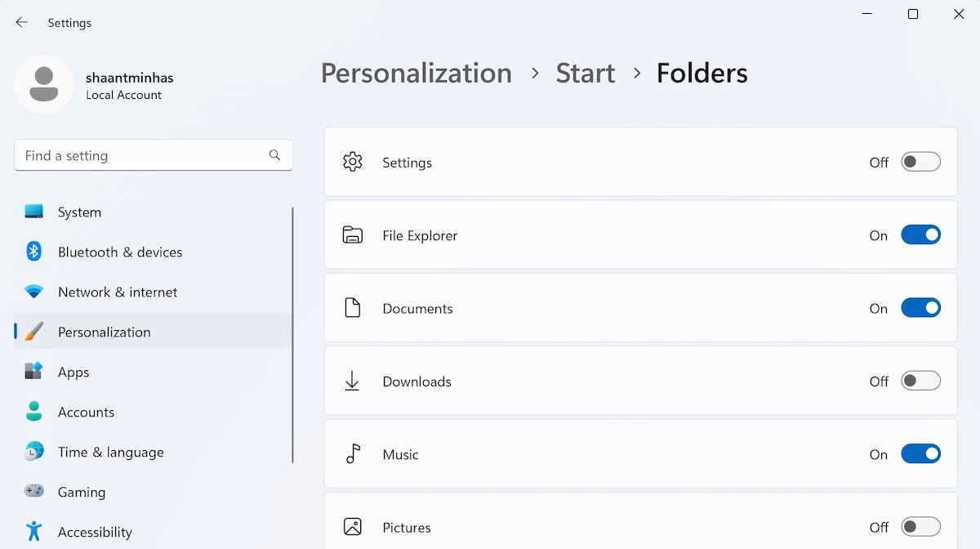
Task: Click the Accessibility figure icon
Action: (x=33, y=532)
